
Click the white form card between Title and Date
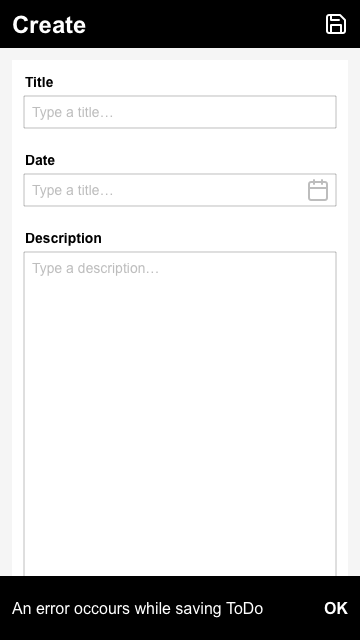pyautogui.click(x=180, y=141)
